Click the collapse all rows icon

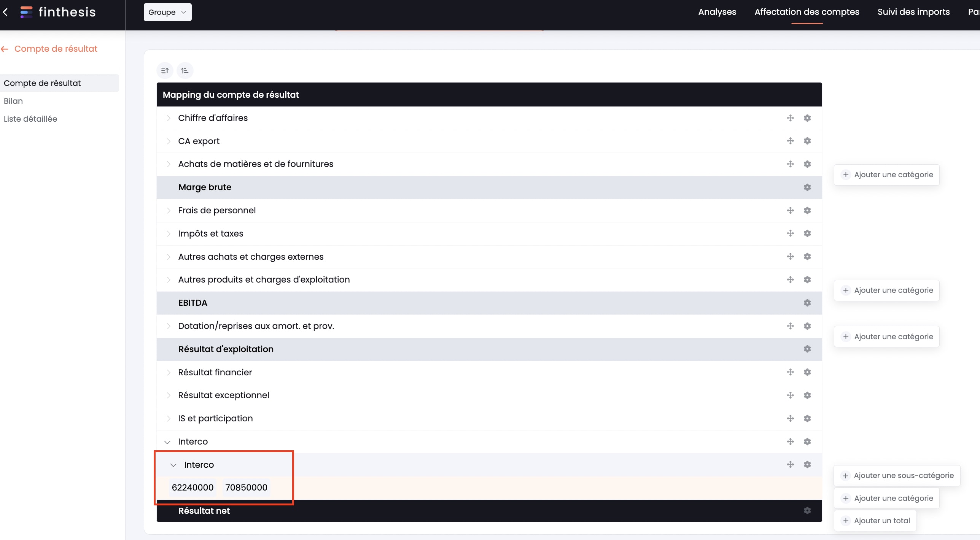pos(165,70)
